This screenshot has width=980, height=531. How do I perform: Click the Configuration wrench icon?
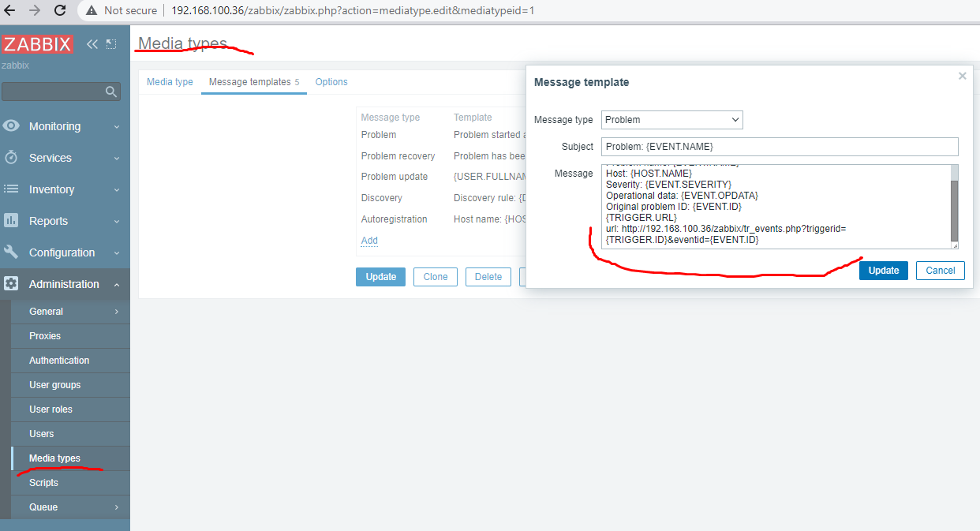11,252
